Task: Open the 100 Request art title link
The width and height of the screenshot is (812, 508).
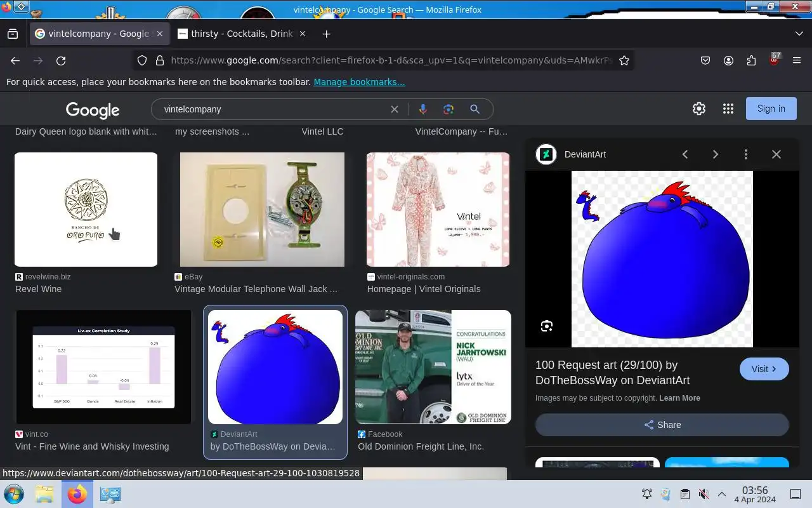Action: (613, 373)
